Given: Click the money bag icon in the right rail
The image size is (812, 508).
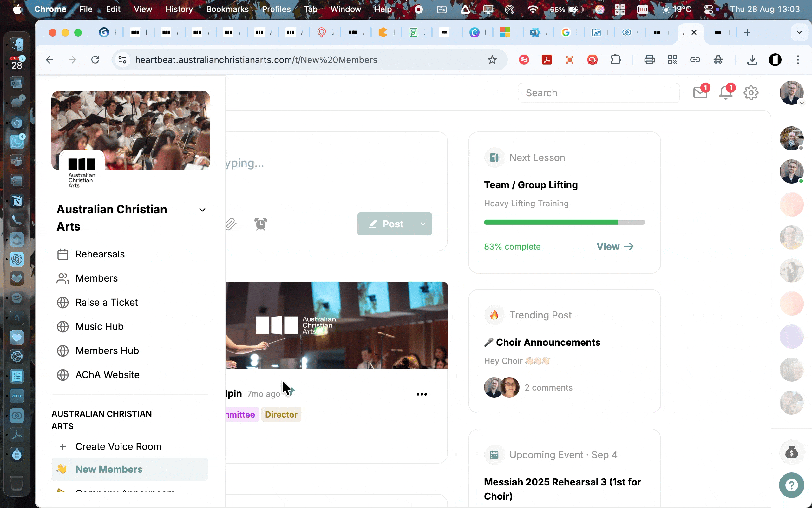Looking at the screenshot, I should (x=791, y=452).
